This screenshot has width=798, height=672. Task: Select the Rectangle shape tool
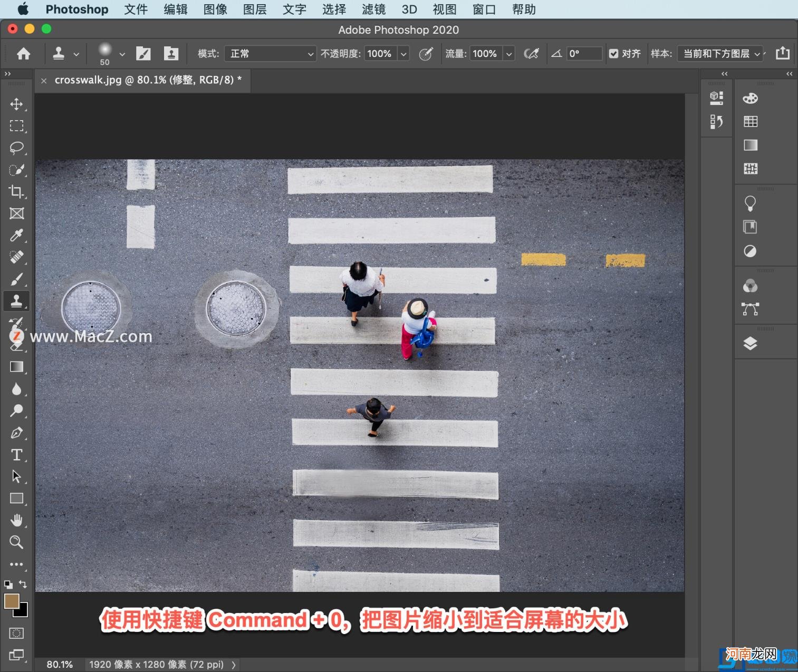coord(16,499)
